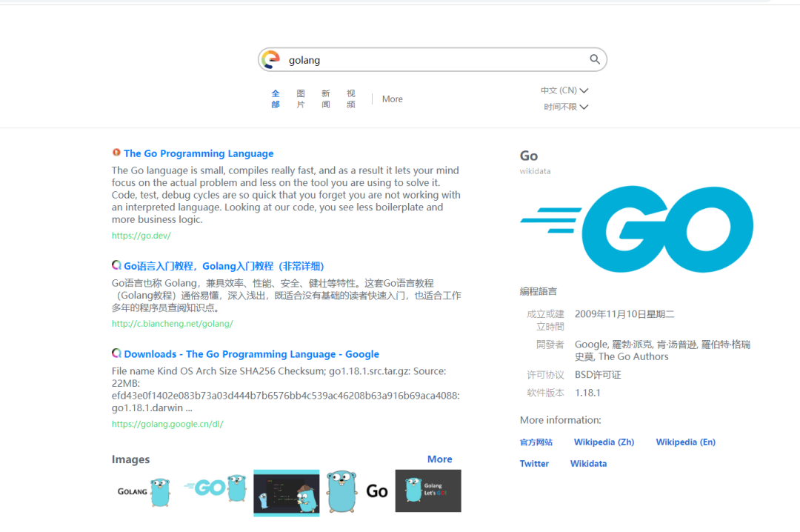Open the large blue gopher thumbnail
Image resolution: width=800 pixels, height=532 pixels.
click(341, 492)
